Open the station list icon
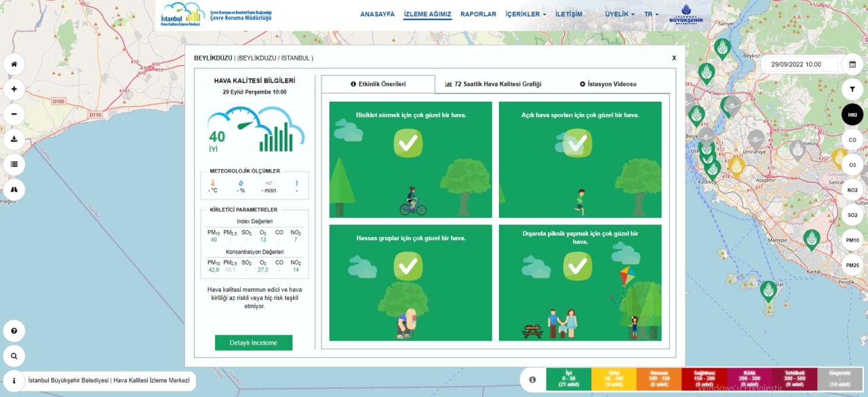Viewport: 868px width, 397px height. (14, 164)
